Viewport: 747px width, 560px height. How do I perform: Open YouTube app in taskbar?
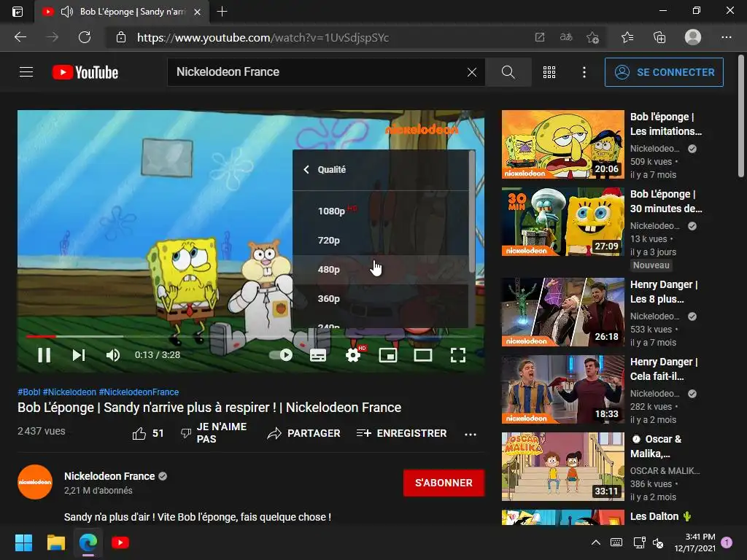[x=120, y=542]
